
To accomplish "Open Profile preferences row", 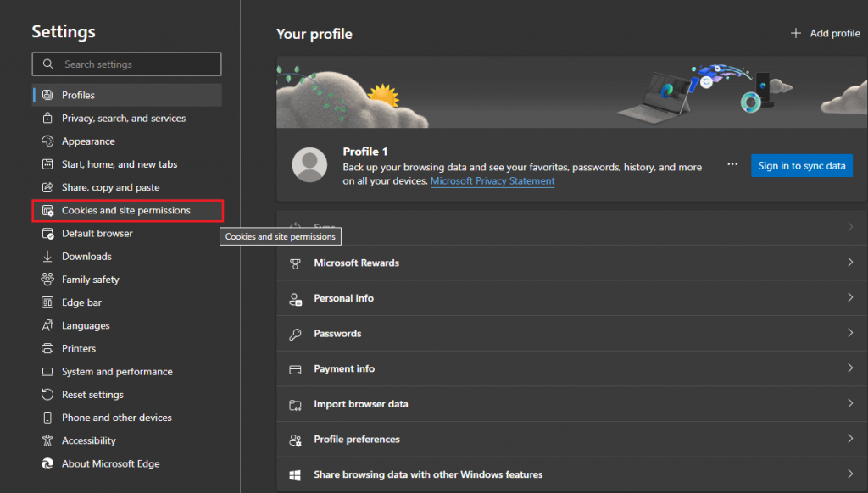I will click(572, 440).
